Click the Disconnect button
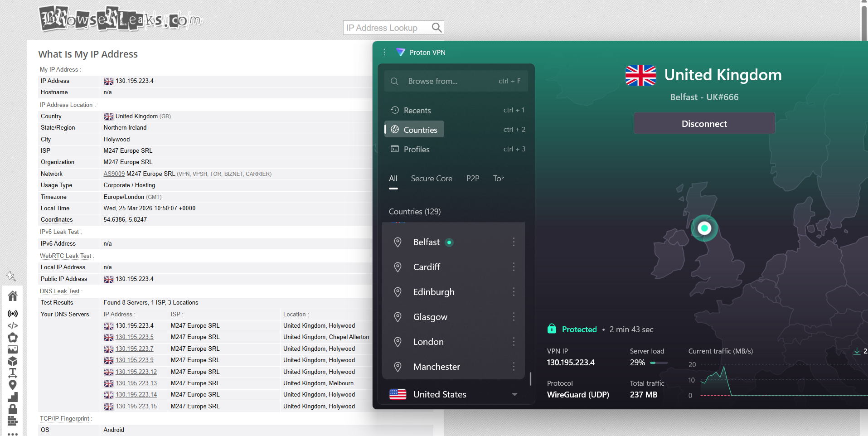This screenshot has width=868, height=436. coord(703,123)
